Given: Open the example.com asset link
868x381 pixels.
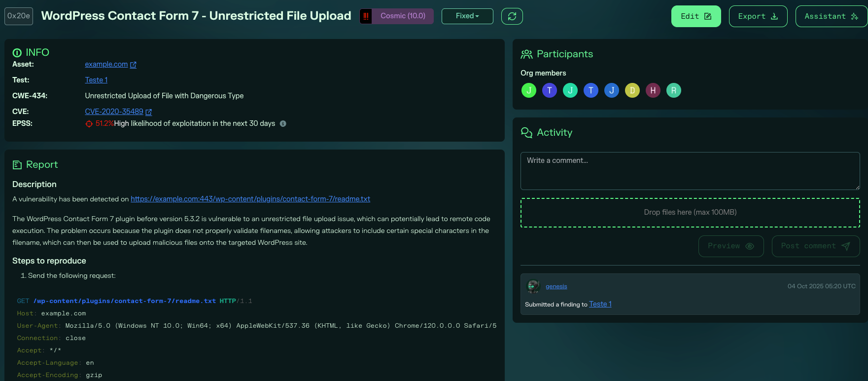Looking at the screenshot, I should [x=106, y=64].
